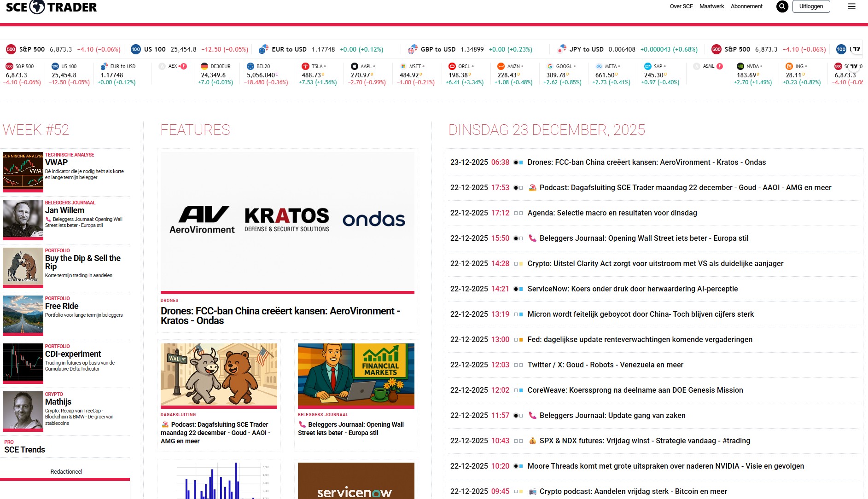
Task: Open the Micron geboycot door China headline
Action: click(x=641, y=314)
